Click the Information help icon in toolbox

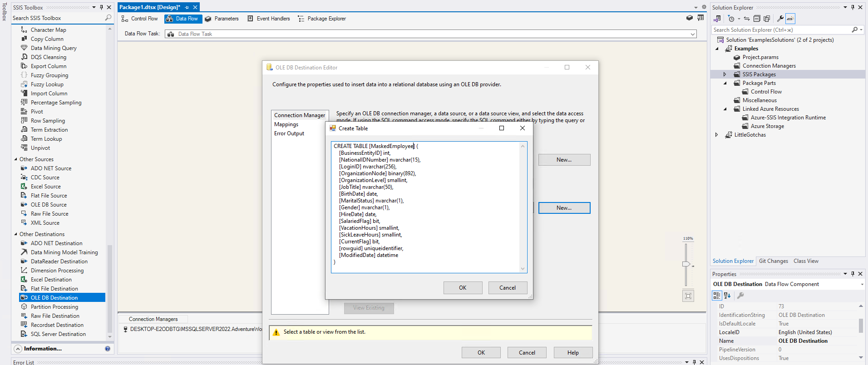click(x=108, y=349)
